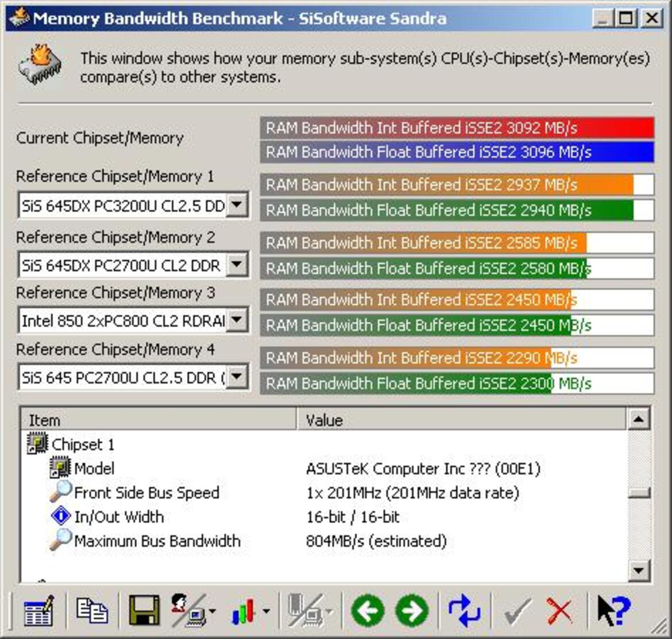This screenshot has height=639, width=672.
Task: Click the grey checkmark OK icon
Action: click(517, 611)
